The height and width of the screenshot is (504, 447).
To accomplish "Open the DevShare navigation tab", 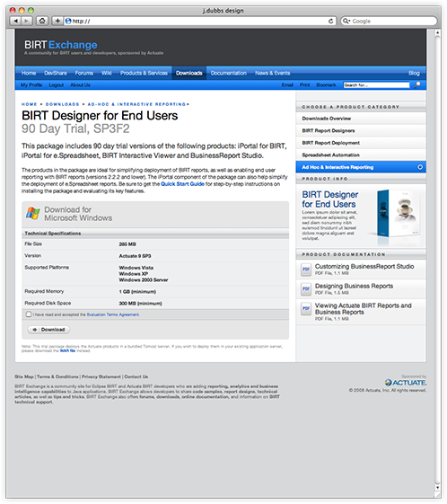I will (x=56, y=73).
